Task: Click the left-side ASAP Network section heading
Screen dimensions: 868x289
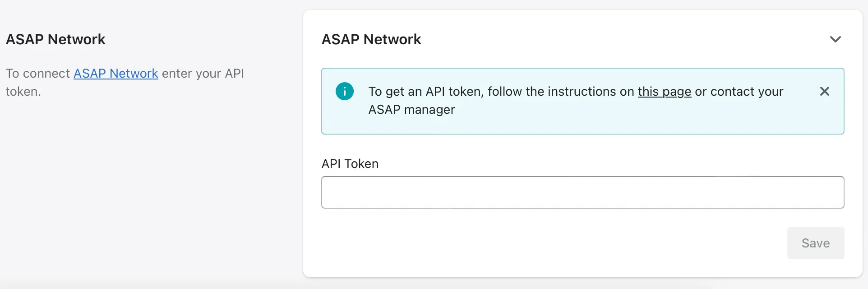Action: (x=55, y=39)
